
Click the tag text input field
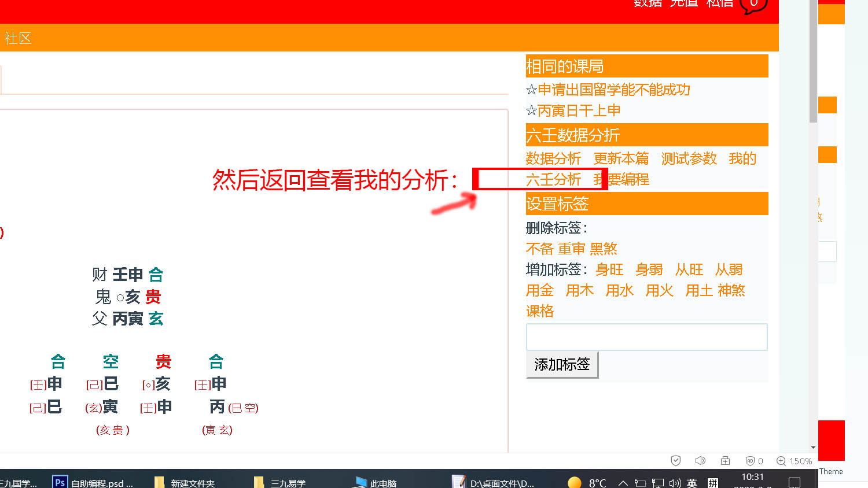[x=646, y=337]
